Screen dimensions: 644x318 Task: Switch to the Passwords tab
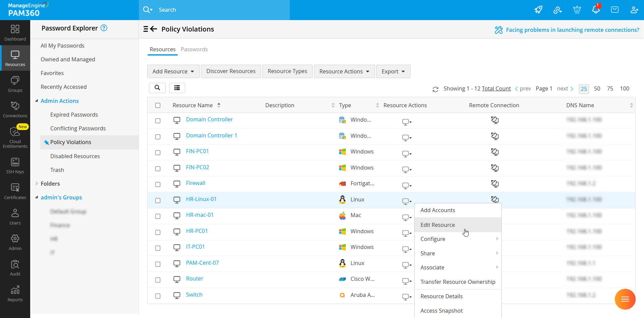(194, 49)
